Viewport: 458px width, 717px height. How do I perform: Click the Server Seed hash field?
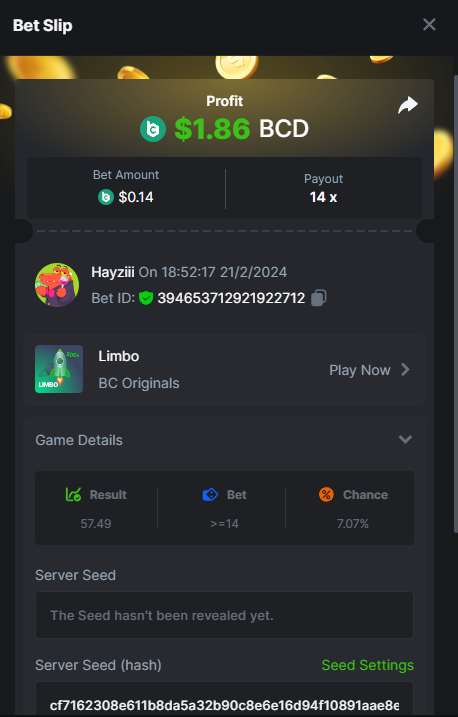pos(224,699)
